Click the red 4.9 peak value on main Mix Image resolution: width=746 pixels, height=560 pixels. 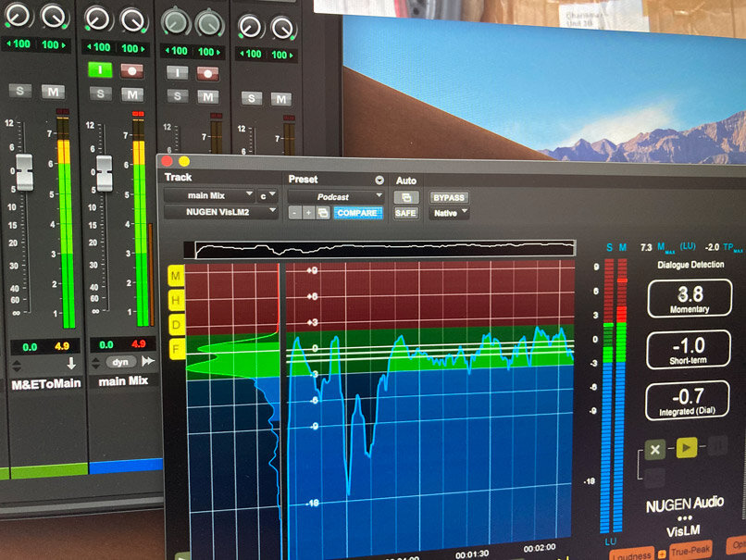click(139, 343)
